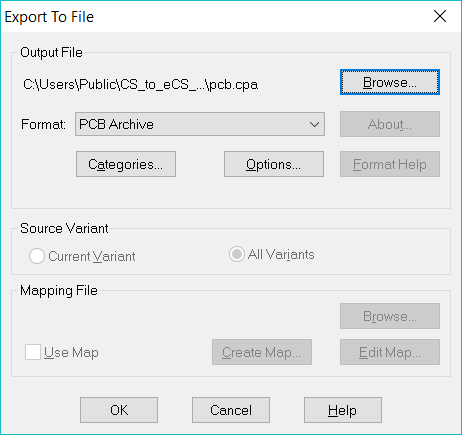Click the Use Map label text
The height and width of the screenshot is (435, 462).
click(x=71, y=352)
